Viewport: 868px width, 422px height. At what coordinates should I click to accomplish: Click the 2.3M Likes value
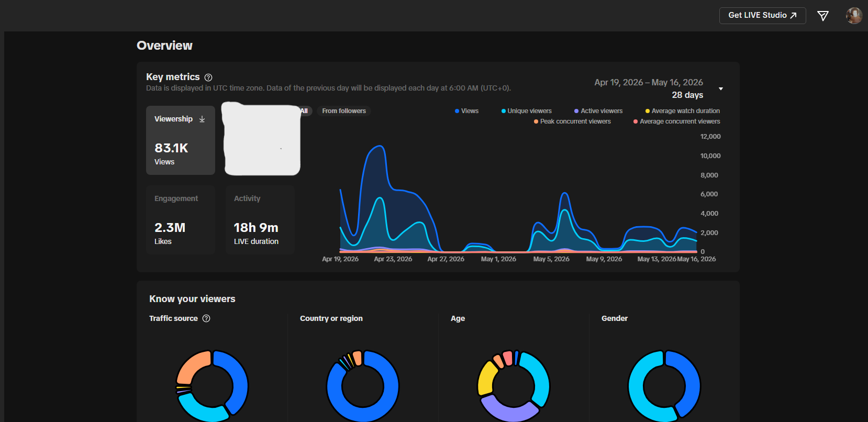[170, 228]
